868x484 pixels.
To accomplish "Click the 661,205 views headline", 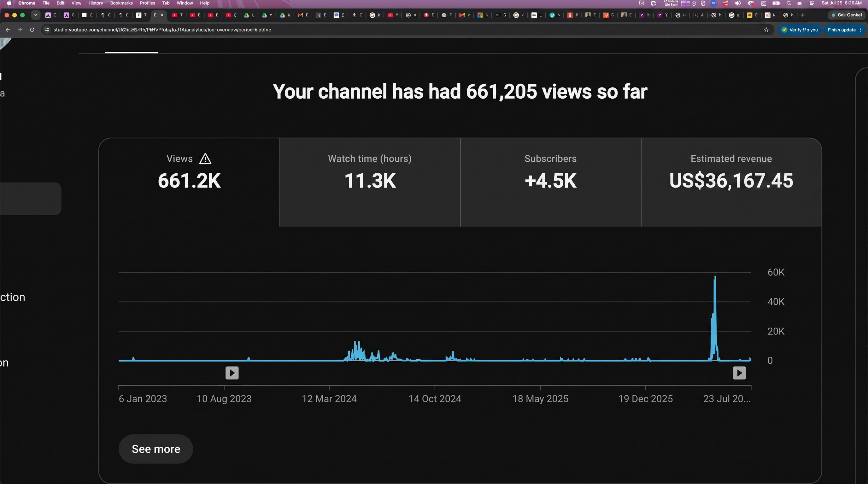I will click(x=460, y=91).
